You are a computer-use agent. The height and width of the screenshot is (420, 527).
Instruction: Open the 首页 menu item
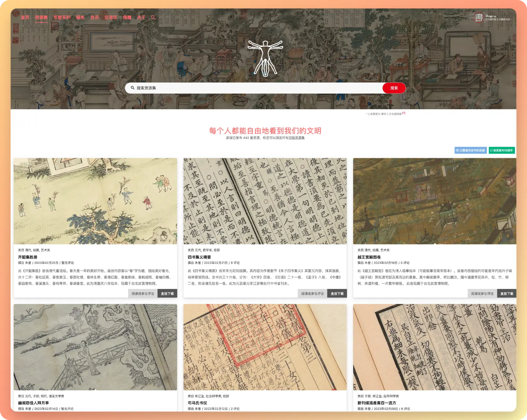[25, 18]
